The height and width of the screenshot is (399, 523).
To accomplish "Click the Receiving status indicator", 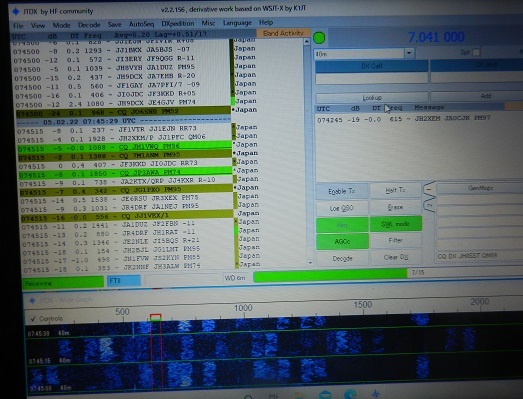I will pos(63,283).
